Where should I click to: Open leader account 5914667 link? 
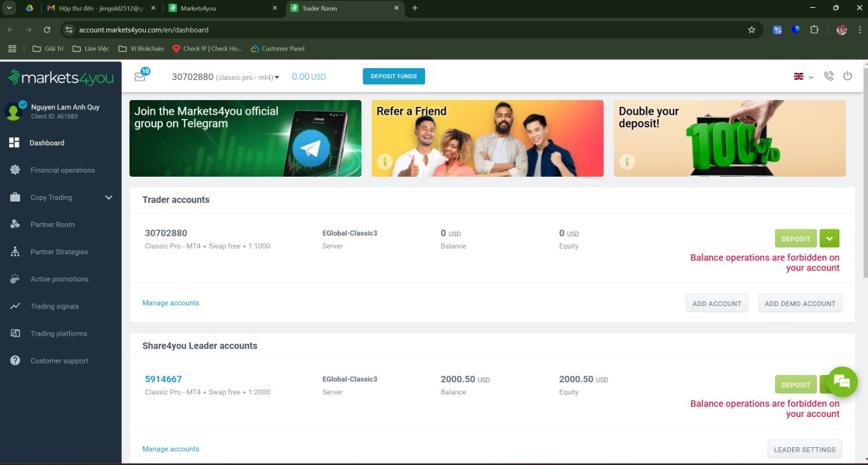tap(164, 379)
